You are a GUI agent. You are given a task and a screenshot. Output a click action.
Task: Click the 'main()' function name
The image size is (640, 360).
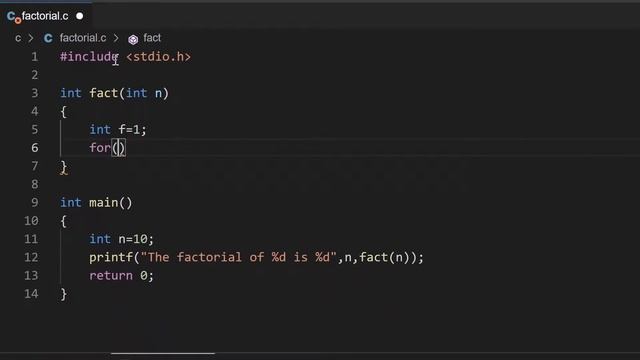111,202
